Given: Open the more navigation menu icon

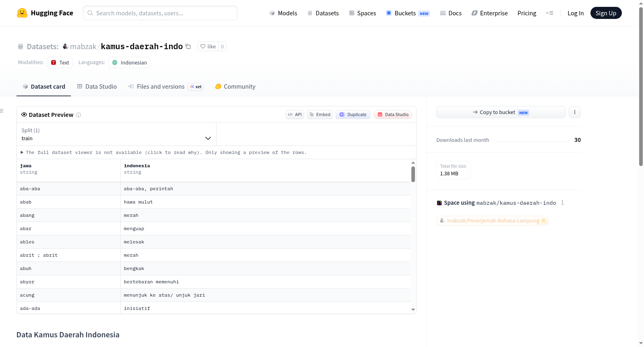Looking at the screenshot, I should click(x=549, y=13).
